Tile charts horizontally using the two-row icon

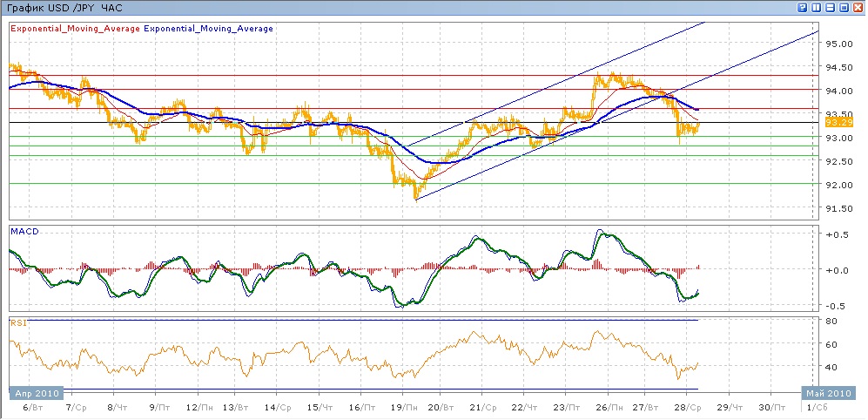[830, 7]
